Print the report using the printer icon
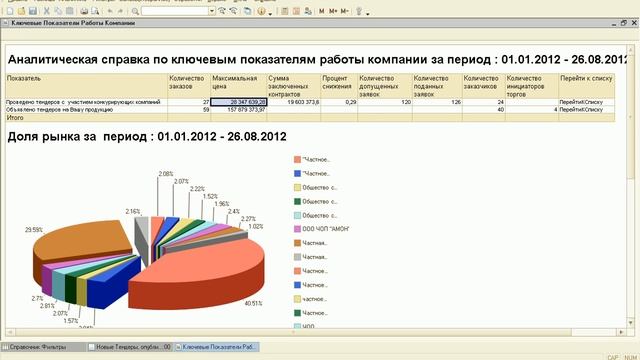This screenshot has height=360, width=640. coord(84,11)
